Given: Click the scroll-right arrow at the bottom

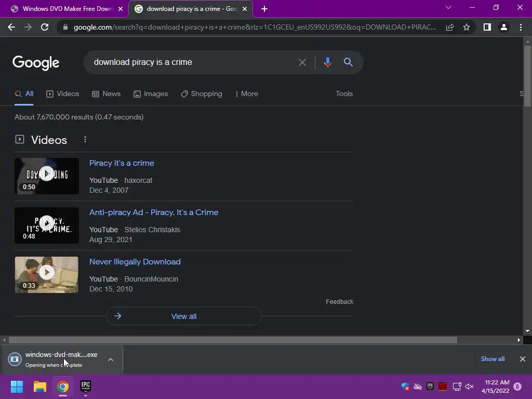Looking at the screenshot, I should (519, 340).
